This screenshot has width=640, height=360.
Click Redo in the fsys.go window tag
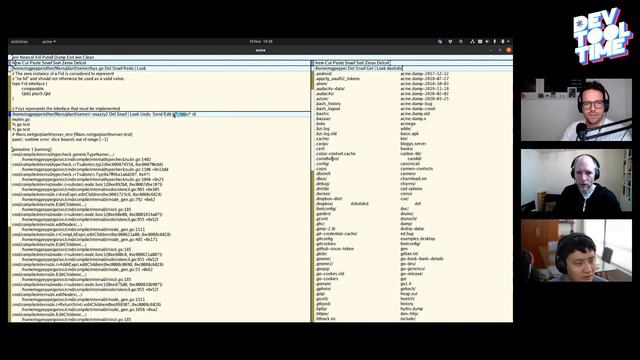click(128, 68)
